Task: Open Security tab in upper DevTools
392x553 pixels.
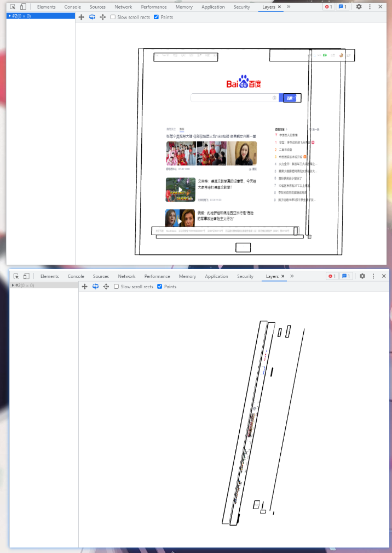Action: pos(241,7)
